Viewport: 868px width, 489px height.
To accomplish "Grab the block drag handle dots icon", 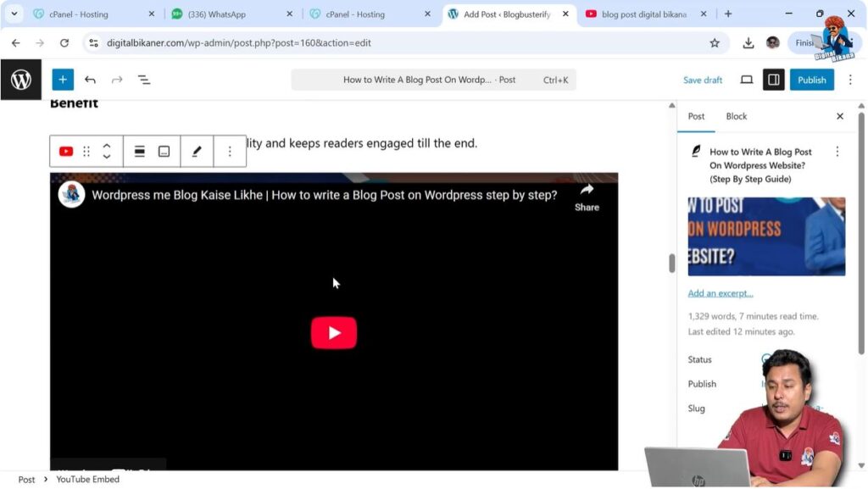I will [86, 151].
